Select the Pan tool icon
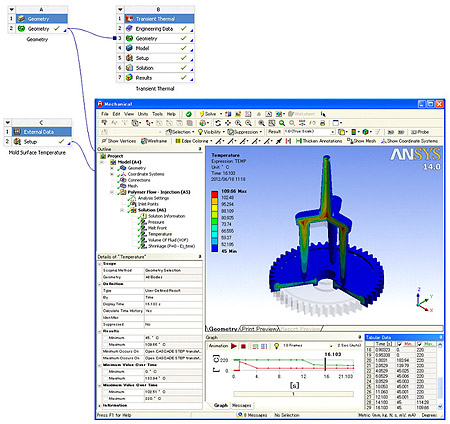 [x=228, y=123]
